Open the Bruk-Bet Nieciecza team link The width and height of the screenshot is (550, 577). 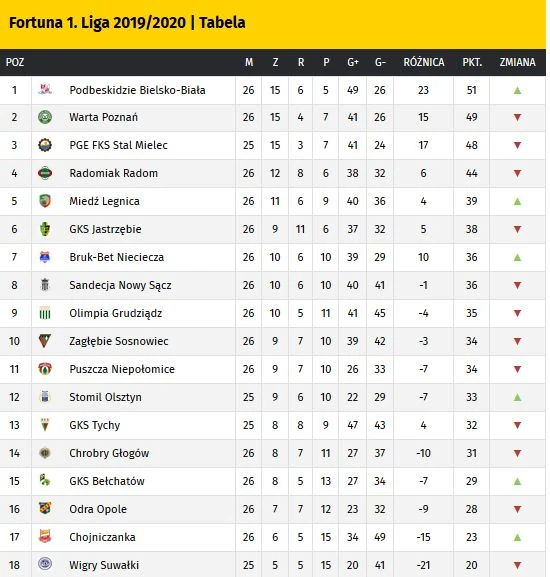[x=117, y=257]
